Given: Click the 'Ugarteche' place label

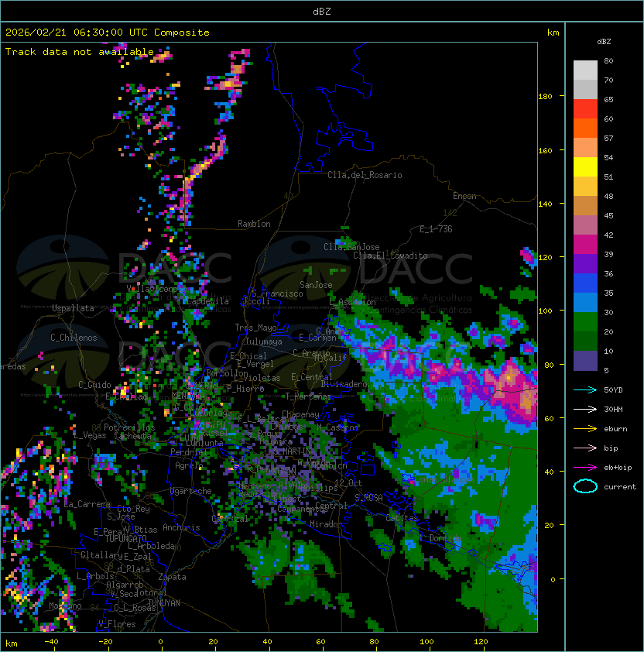Looking at the screenshot, I should (191, 491).
